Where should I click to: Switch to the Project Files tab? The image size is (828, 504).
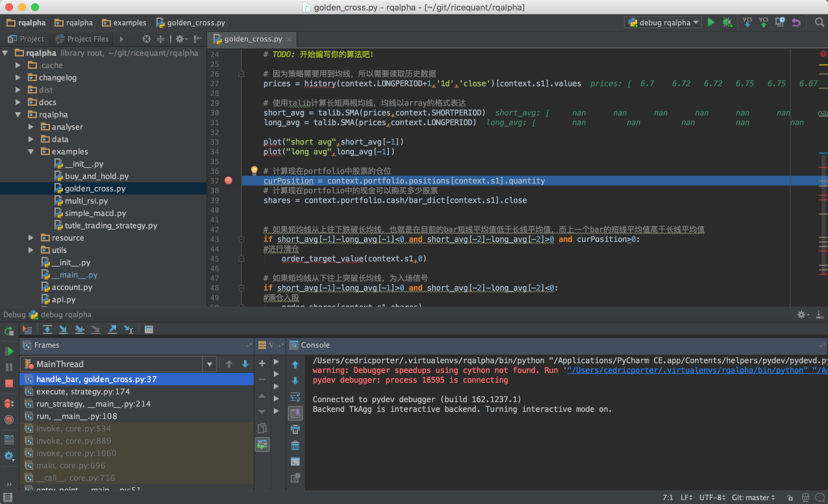82,39
